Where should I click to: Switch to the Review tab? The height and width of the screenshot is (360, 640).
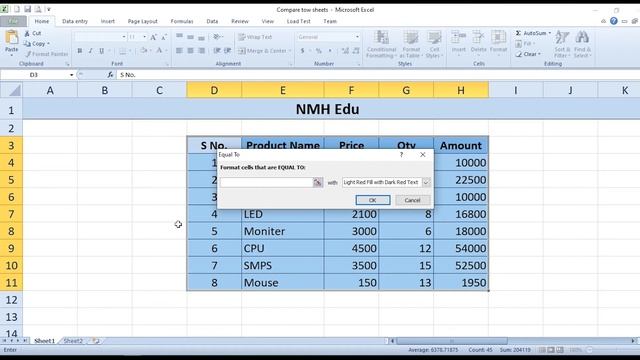(x=240, y=21)
